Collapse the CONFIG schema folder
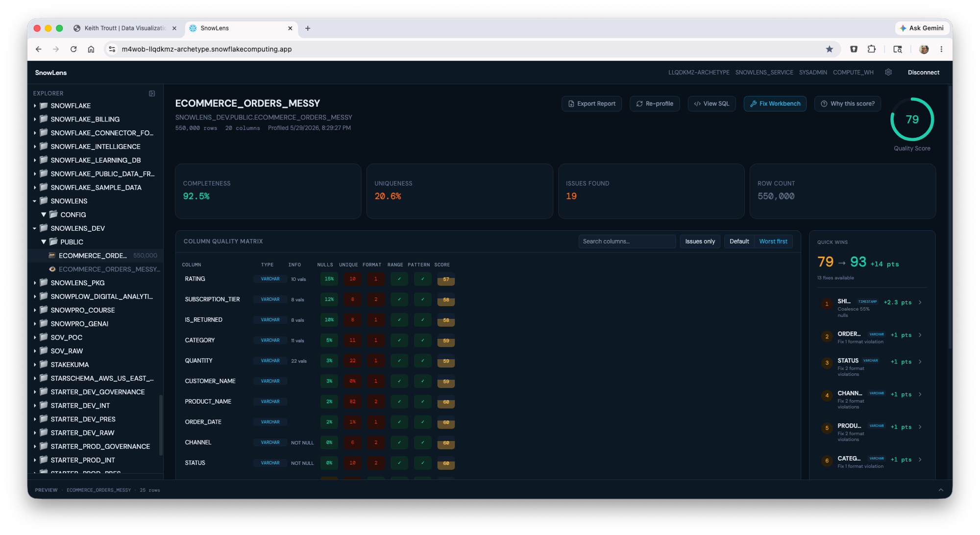The image size is (980, 535). [x=44, y=215]
